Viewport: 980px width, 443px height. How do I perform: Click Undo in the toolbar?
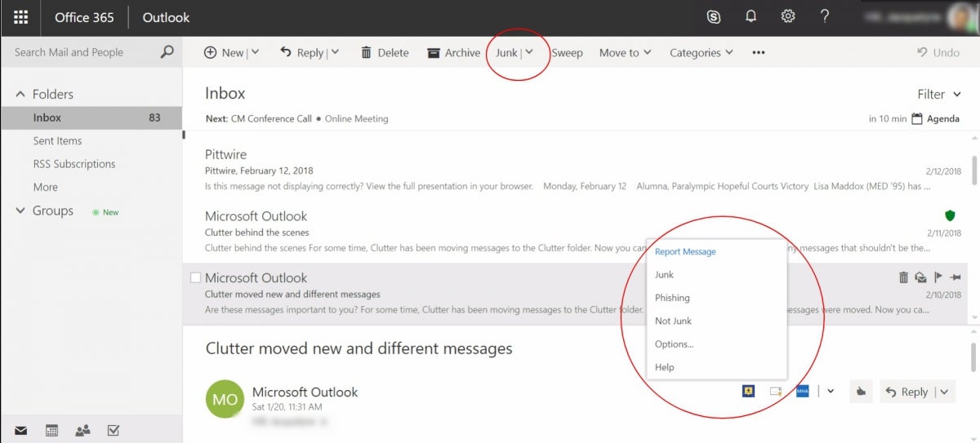[x=938, y=52]
